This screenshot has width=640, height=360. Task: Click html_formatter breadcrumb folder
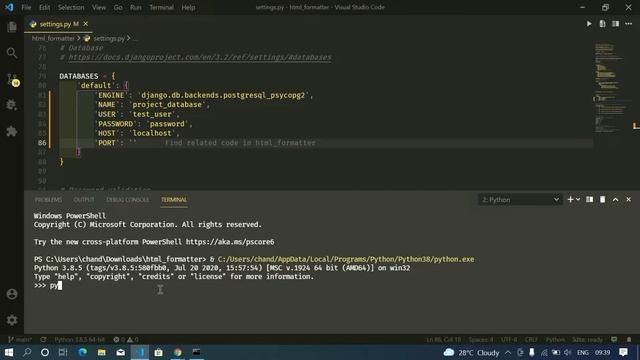(53, 38)
